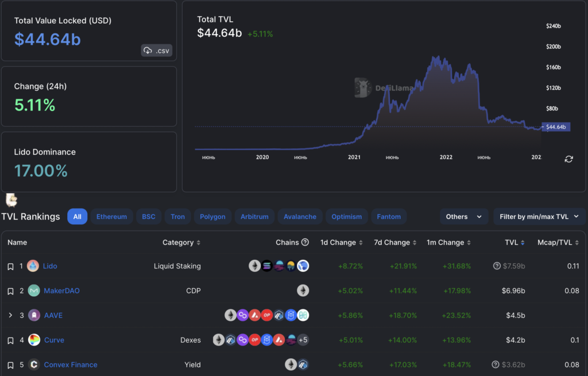Sort by 7d Change column header
This screenshot has height=376, width=588.
(395, 243)
